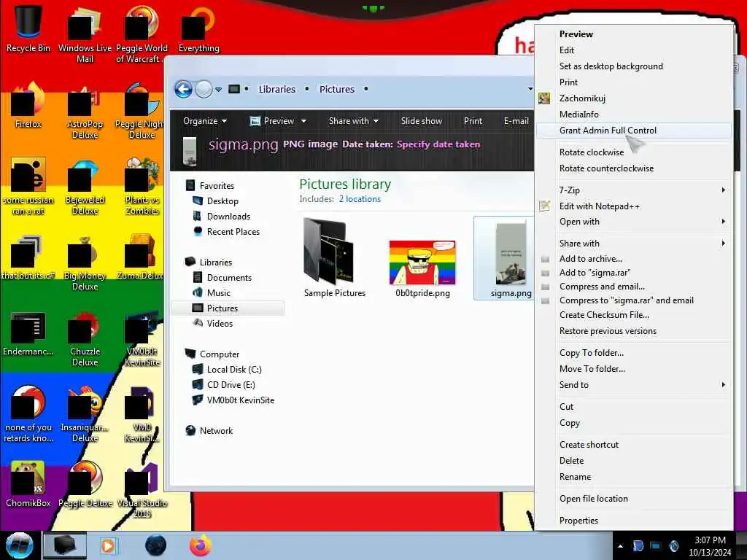
Task: Select the 0b0tpride.png thumbnail
Action: [422, 268]
